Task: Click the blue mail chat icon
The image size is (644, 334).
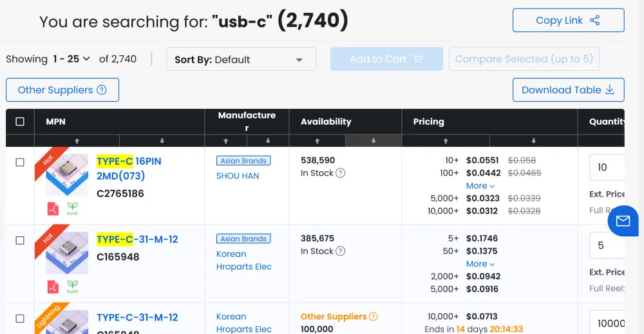Action: click(x=623, y=221)
